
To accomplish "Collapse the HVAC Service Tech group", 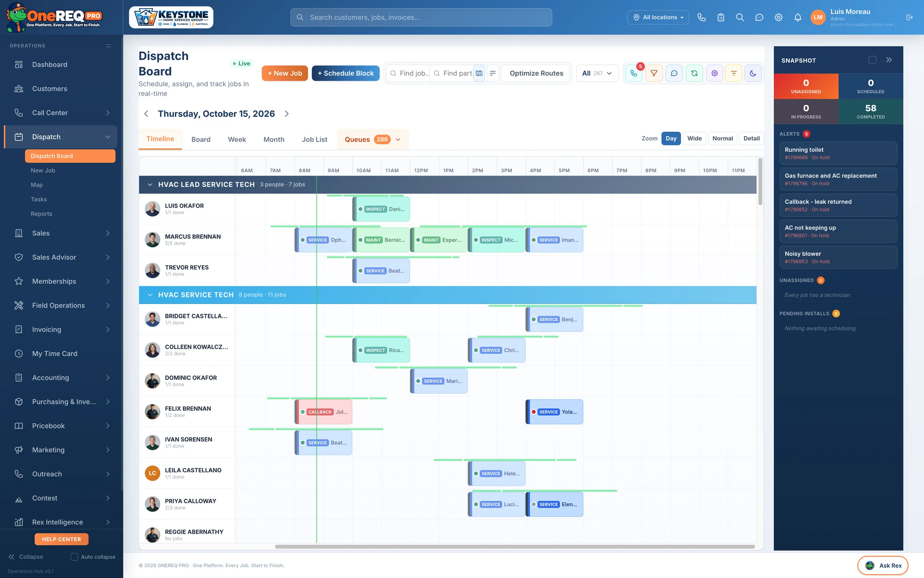I will pyautogui.click(x=150, y=295).
